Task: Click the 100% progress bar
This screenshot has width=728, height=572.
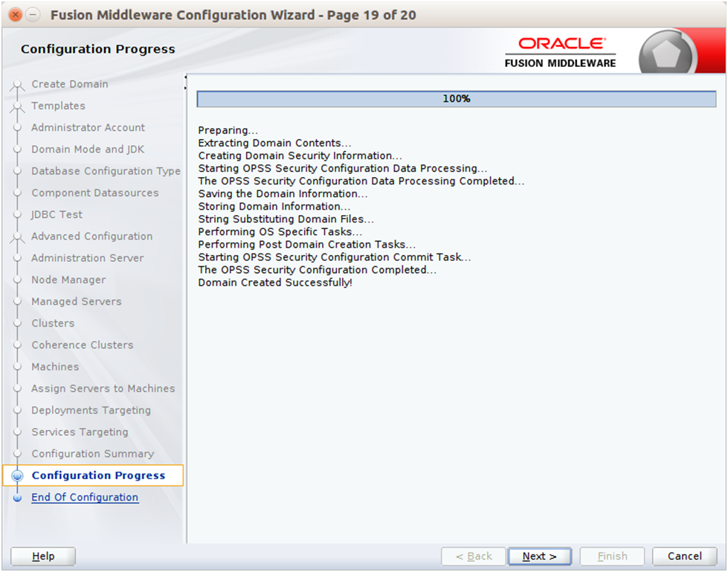Action: [457, 99]
